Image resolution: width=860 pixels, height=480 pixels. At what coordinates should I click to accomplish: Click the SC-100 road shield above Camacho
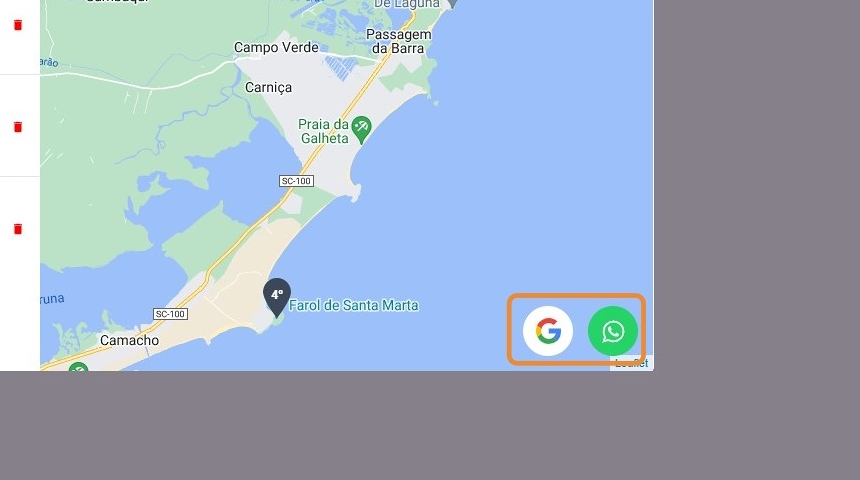[x=170, y=314]
